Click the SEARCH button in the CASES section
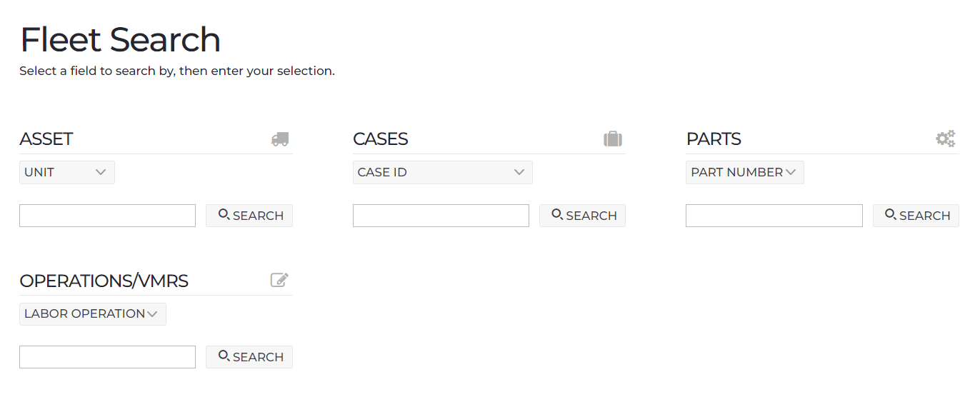980x397 pixels. click(x=582, y=216)
